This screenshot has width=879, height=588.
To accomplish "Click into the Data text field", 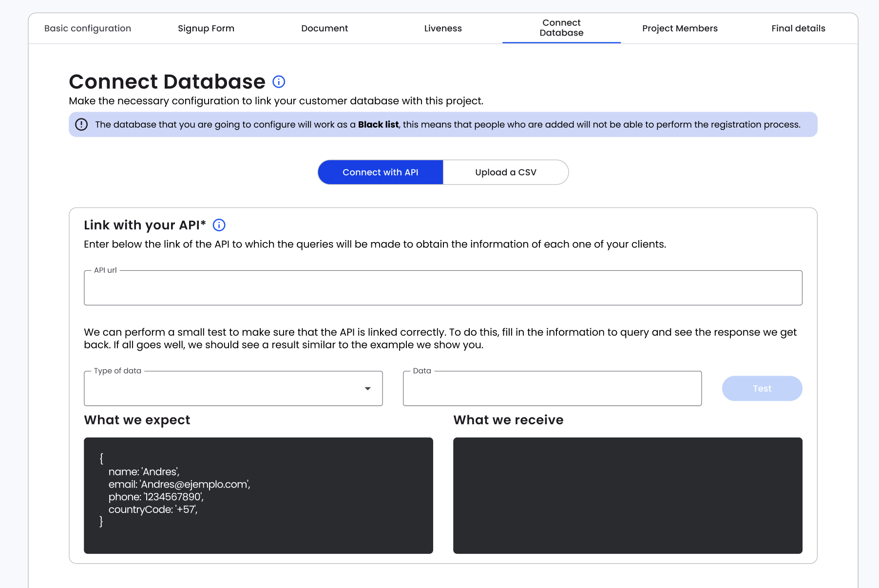I will pos(552,389).
